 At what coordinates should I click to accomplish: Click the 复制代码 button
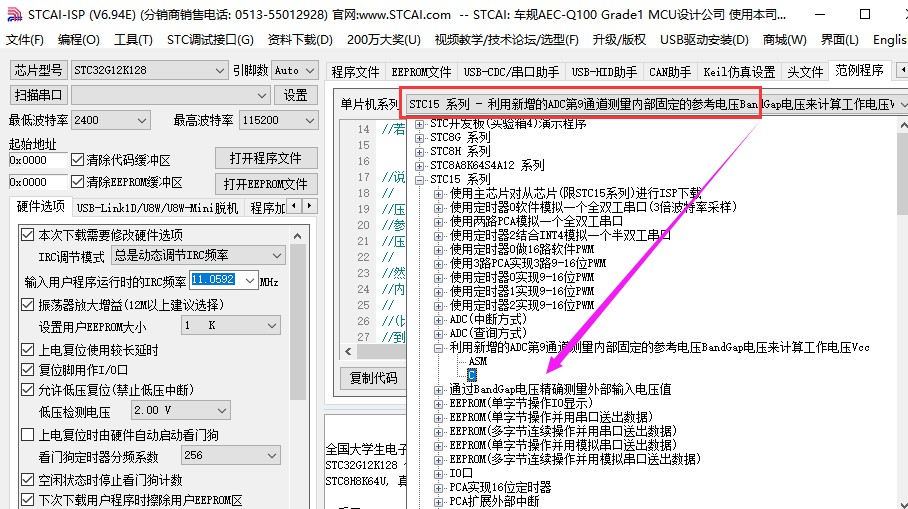point(374,378)
